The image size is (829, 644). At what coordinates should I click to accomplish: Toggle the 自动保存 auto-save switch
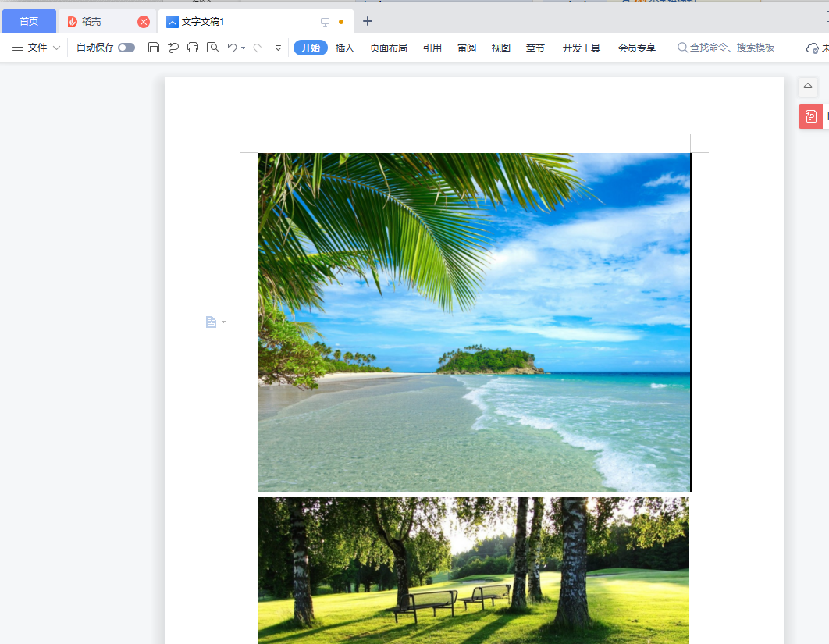point(126,48)
